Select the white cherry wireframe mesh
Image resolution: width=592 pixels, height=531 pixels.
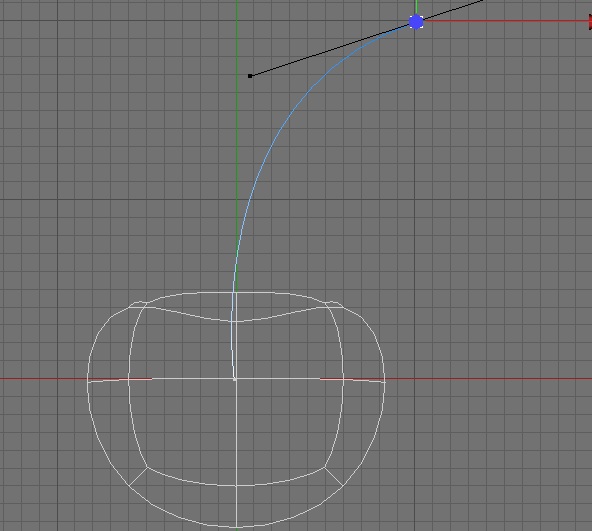[236, 409]
